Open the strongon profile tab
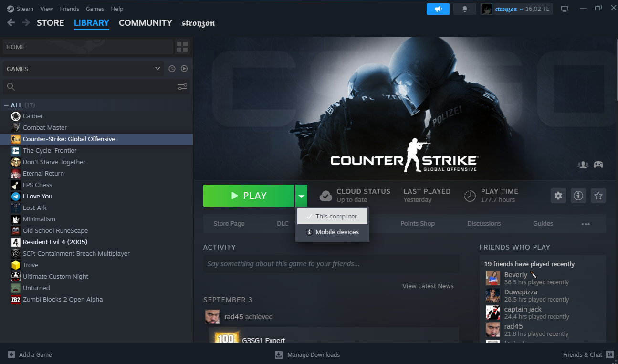Viewport: 618px width, 364px height. tap(199, 23)
